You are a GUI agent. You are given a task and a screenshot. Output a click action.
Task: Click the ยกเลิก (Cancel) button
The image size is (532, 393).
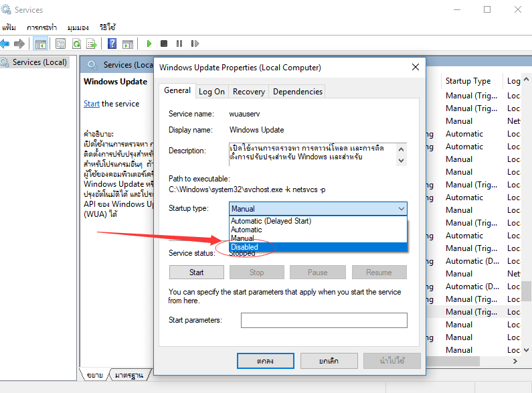[x=329, y=361]
